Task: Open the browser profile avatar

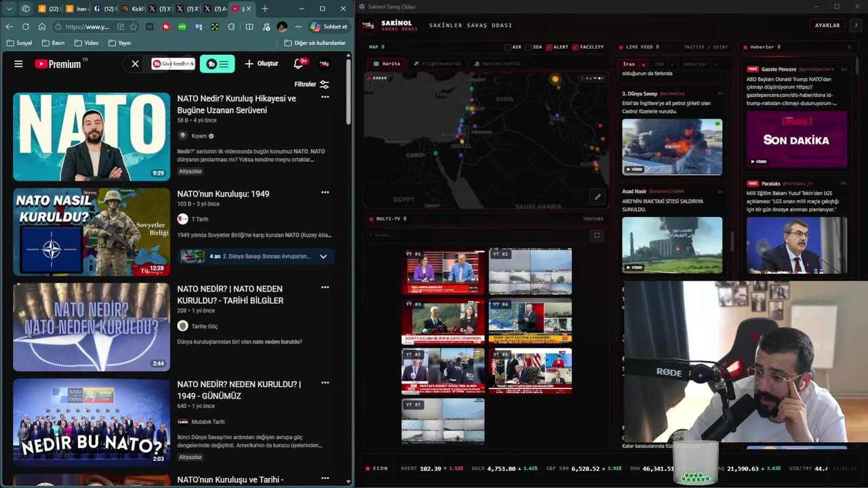Action: pos(282,26)
